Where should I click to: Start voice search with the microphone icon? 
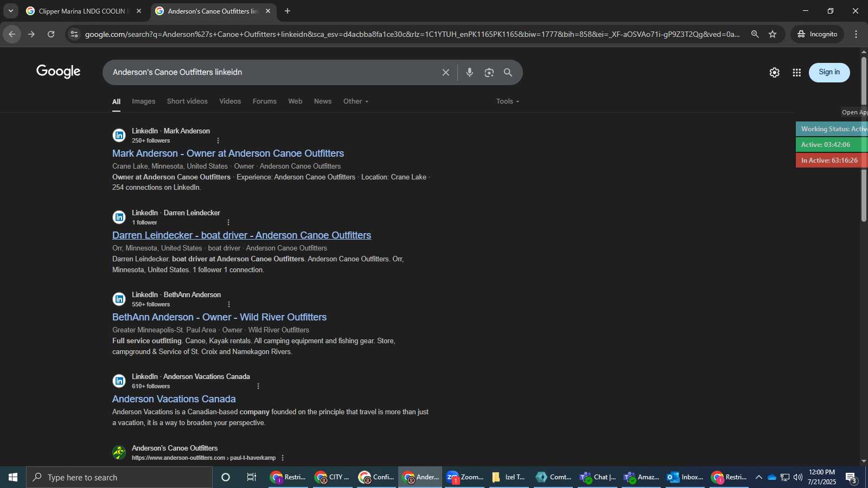point(470,73)
